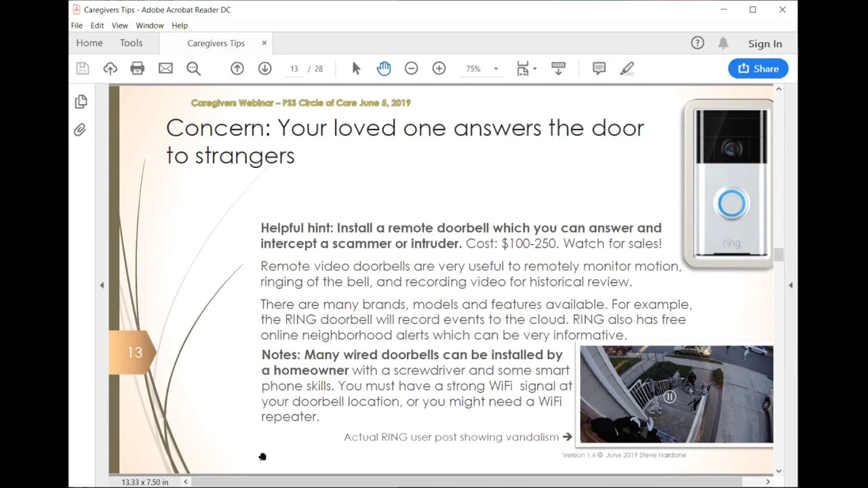Open the page thumbnails panel

coord(81,102)
